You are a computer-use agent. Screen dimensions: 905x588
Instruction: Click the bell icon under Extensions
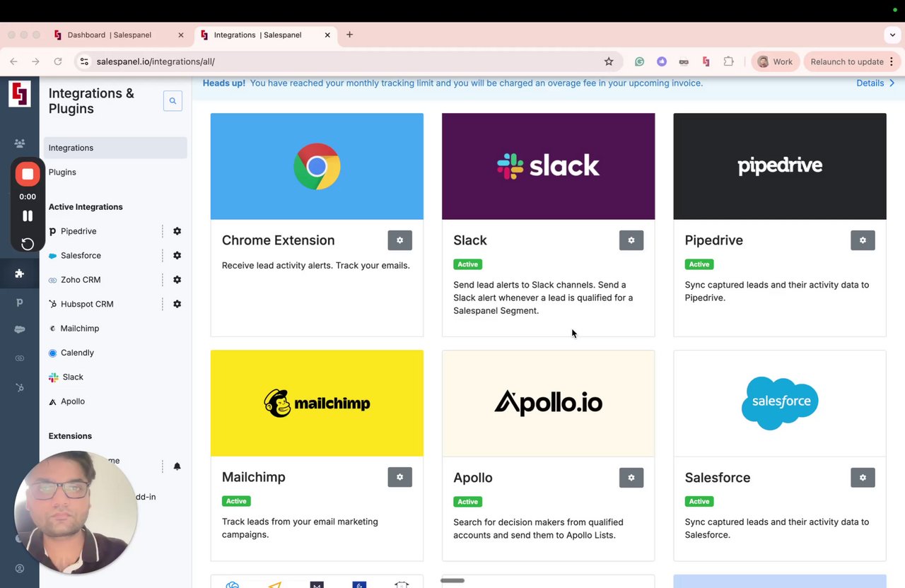coord(177,466)
